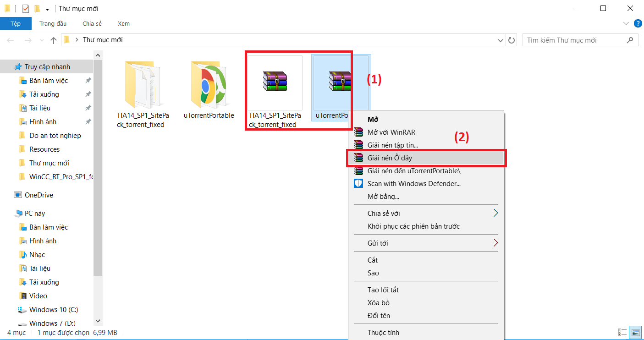The image size is (644, 340).
Task: Click the address bar breadcrumb chevron
Action: point(77,40)
